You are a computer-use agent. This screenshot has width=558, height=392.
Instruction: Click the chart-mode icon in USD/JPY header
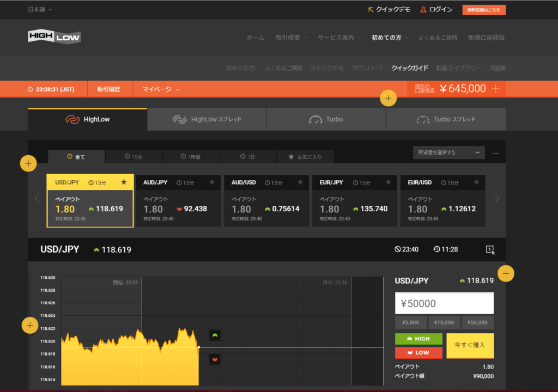pos(490,249)
